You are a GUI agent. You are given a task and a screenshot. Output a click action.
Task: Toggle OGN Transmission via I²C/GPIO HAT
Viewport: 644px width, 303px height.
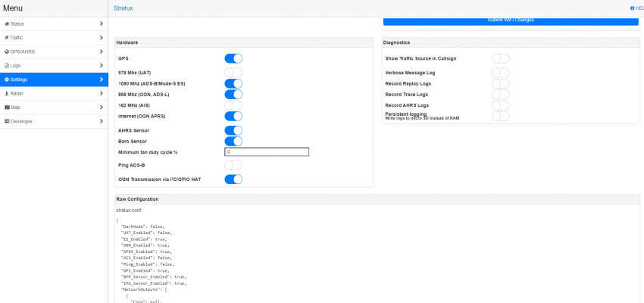233,180
